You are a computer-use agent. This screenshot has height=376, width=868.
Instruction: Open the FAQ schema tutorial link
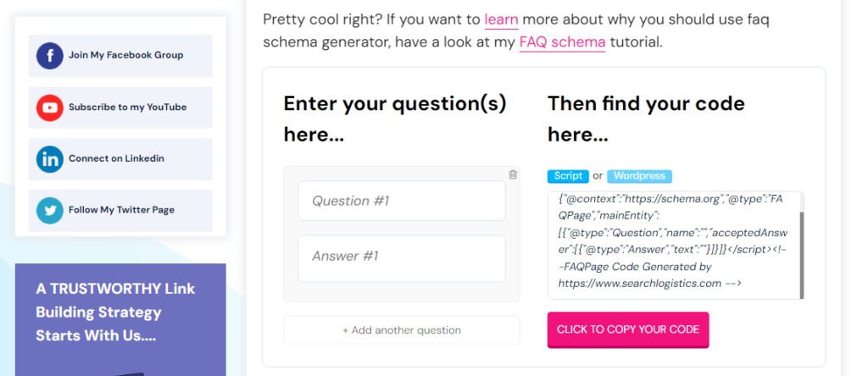click(563, 42)
